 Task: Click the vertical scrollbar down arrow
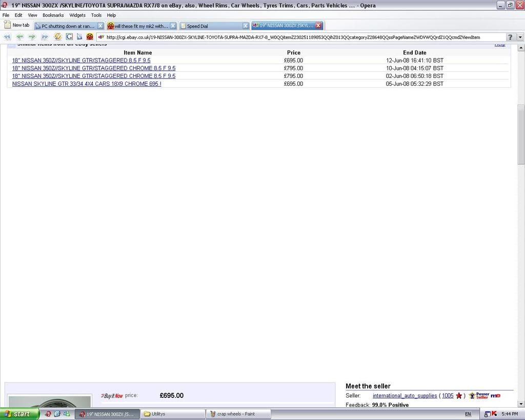521,404
